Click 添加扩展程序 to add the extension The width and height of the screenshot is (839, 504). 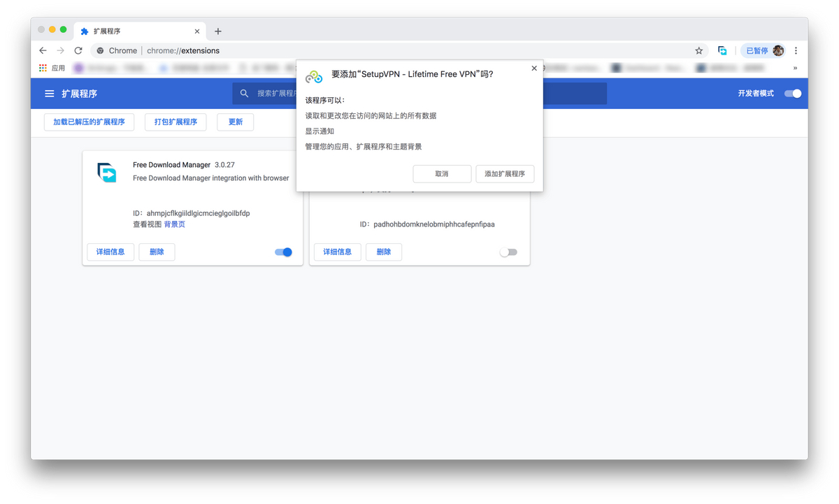pos(505,174)
